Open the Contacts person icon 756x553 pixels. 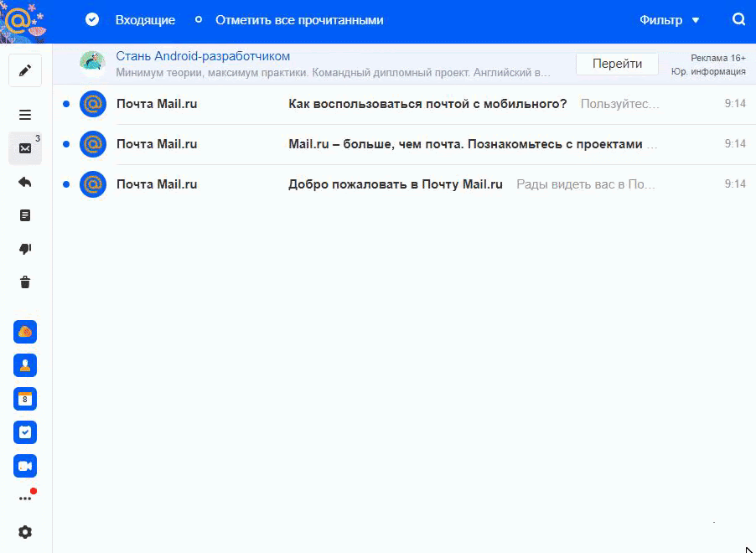pos(25,365)
